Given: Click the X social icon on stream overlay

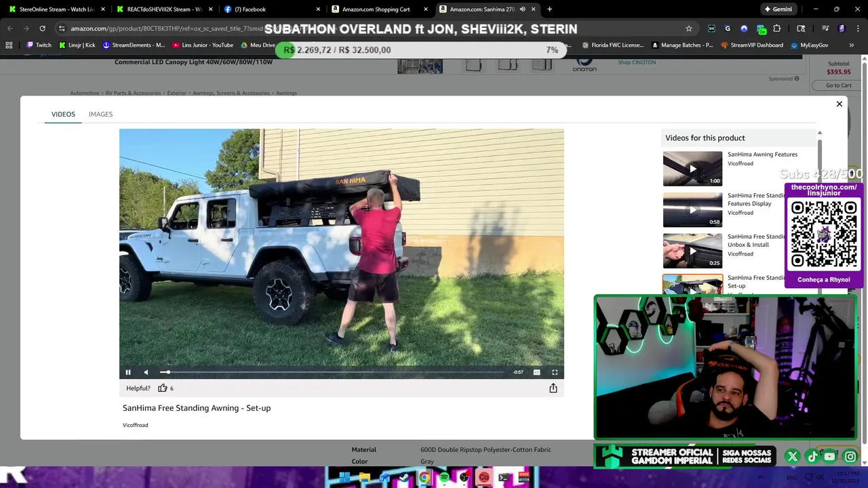Looking at the screenshot, I should click(792, 457).
